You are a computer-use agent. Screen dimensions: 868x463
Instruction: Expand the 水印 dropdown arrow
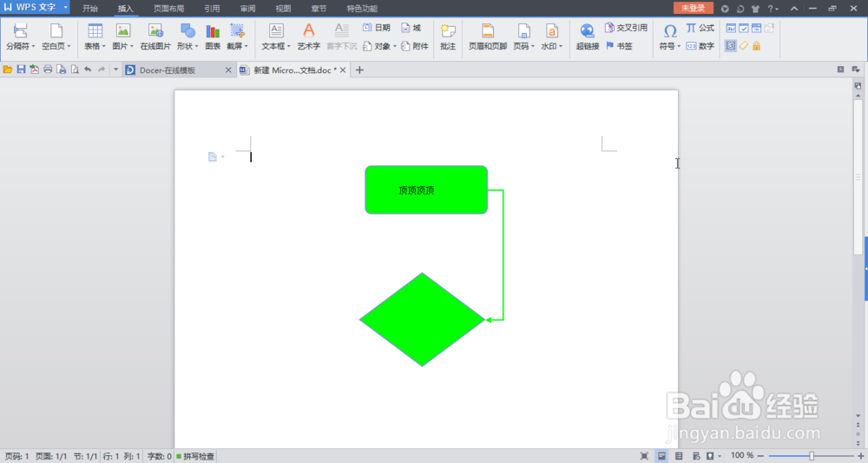pos(560,47)
